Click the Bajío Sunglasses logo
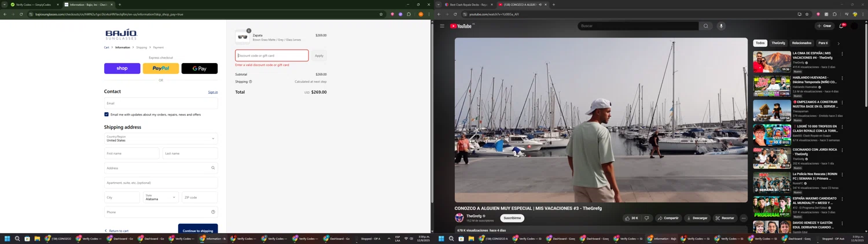This screenshot has height=244, width=868. point(121,34)
